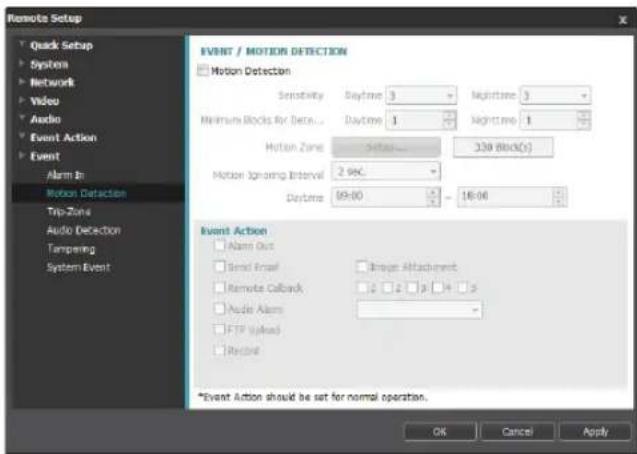Click the Nighttime Minimum Blocks stepper

tap(584, 120)
